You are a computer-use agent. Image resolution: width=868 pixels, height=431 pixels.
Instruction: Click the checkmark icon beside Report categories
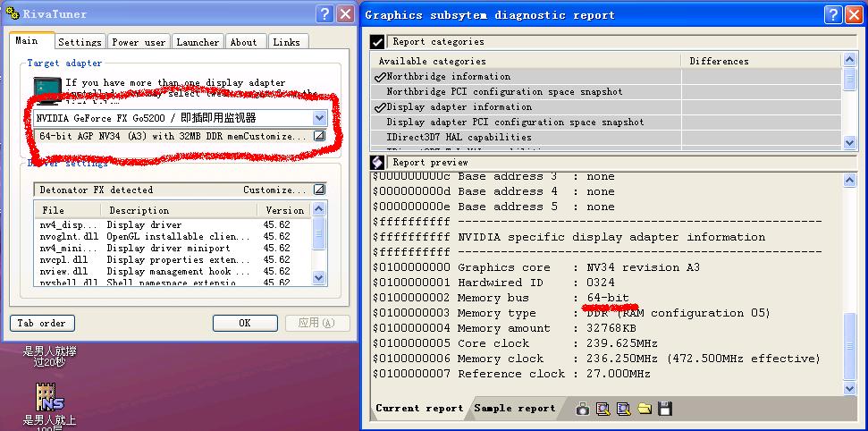377,42
